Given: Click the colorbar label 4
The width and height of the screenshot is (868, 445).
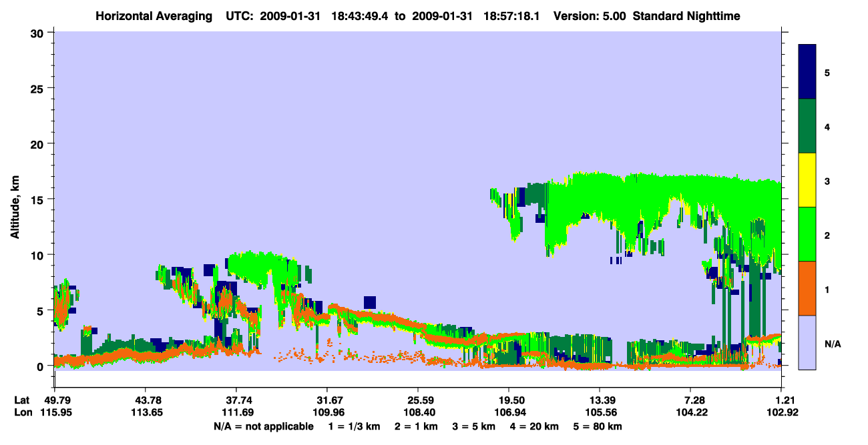Looking at the screenshot, I should pos(827,126).
